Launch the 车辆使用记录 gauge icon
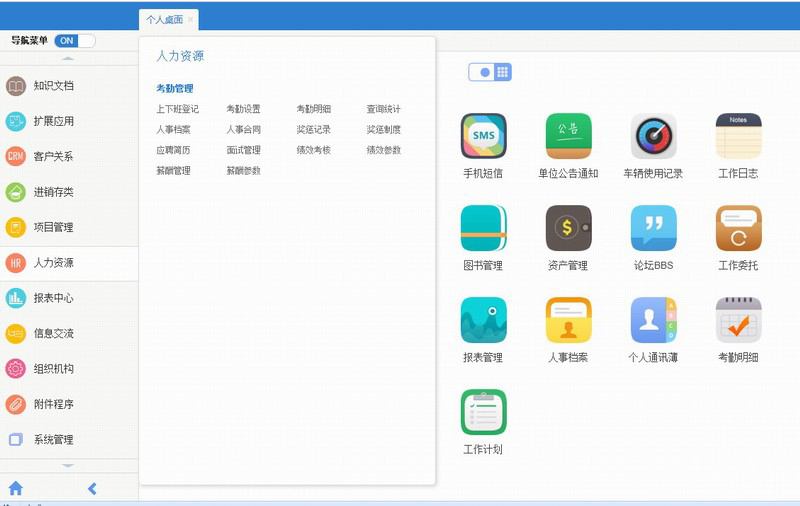Viewport: 800px width, 506px height. pyautogui.click(x=653, y=136)
